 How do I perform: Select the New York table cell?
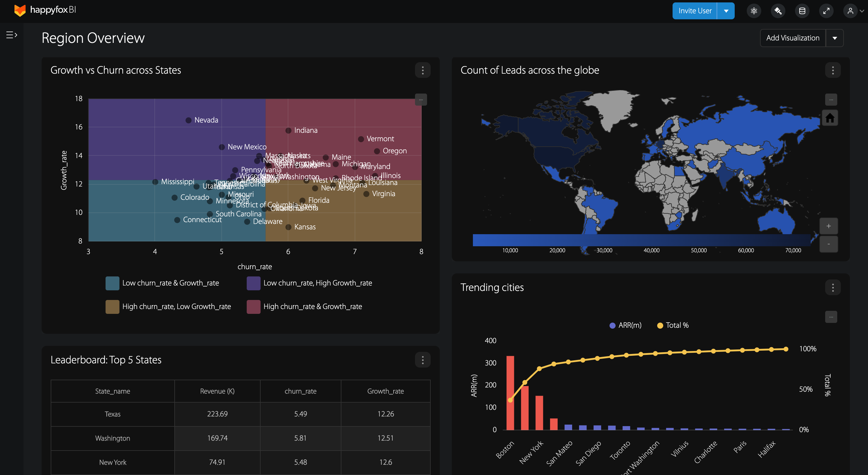click(112, 463)
